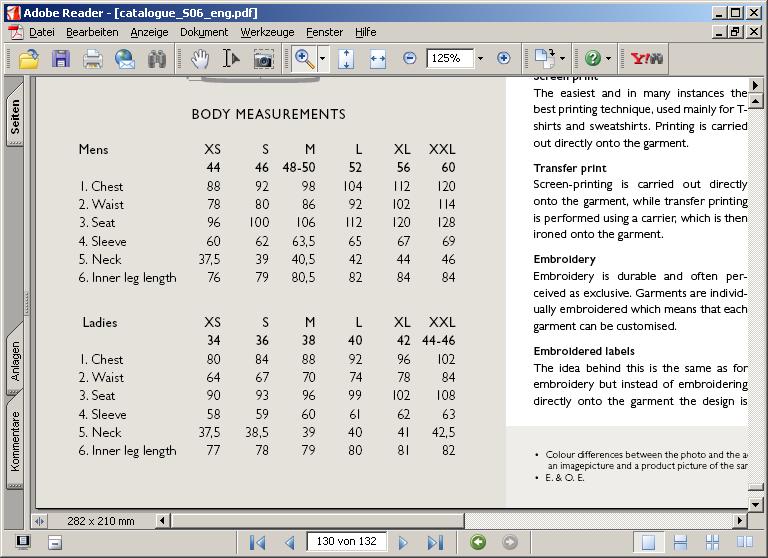Click the Embroidered labels heading
The width and height of the screenshot is (768, 558).
[584, 351]
